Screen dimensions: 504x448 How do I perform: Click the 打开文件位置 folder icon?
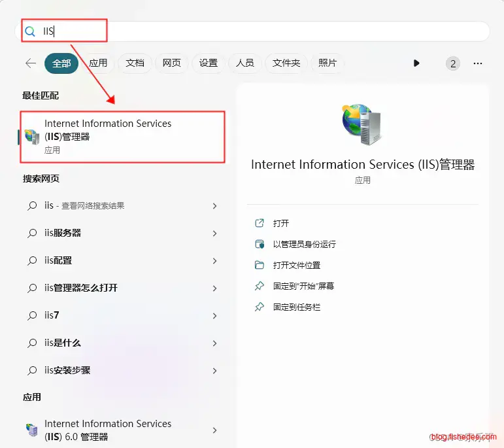[260, 265]
